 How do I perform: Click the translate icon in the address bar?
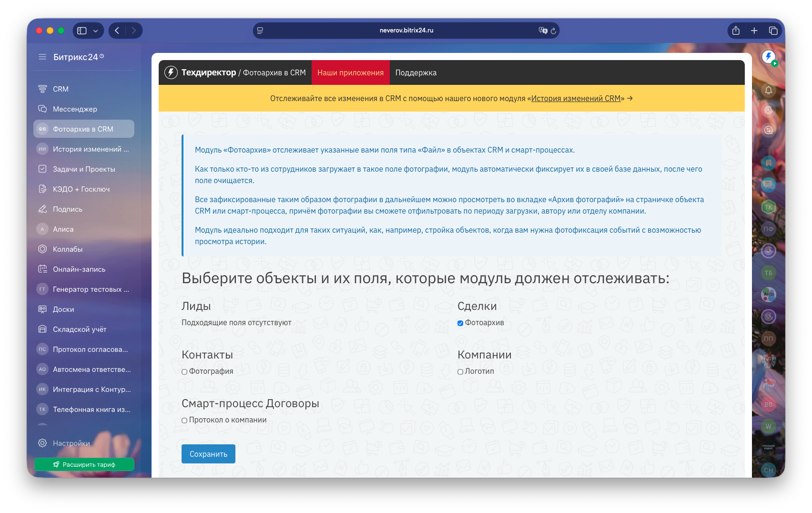[543, 31]
